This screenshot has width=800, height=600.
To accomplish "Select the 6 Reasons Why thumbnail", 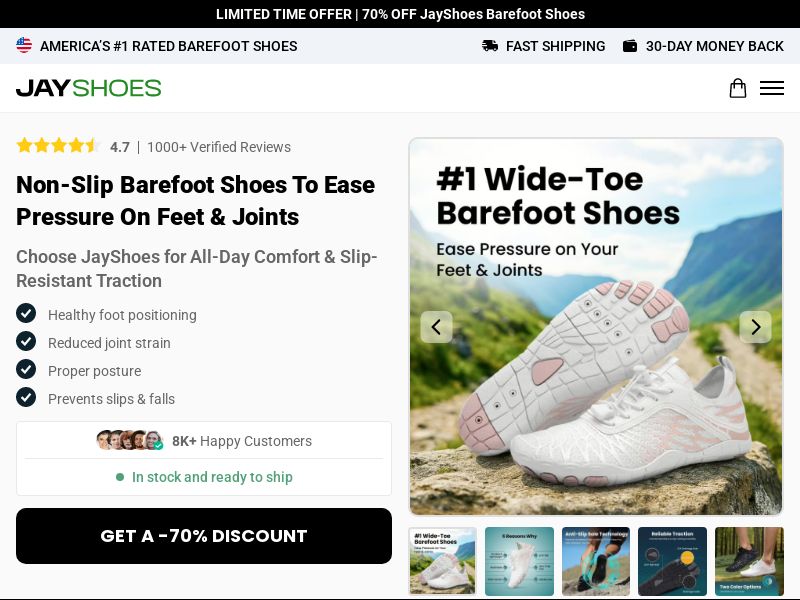I will 519,562.
